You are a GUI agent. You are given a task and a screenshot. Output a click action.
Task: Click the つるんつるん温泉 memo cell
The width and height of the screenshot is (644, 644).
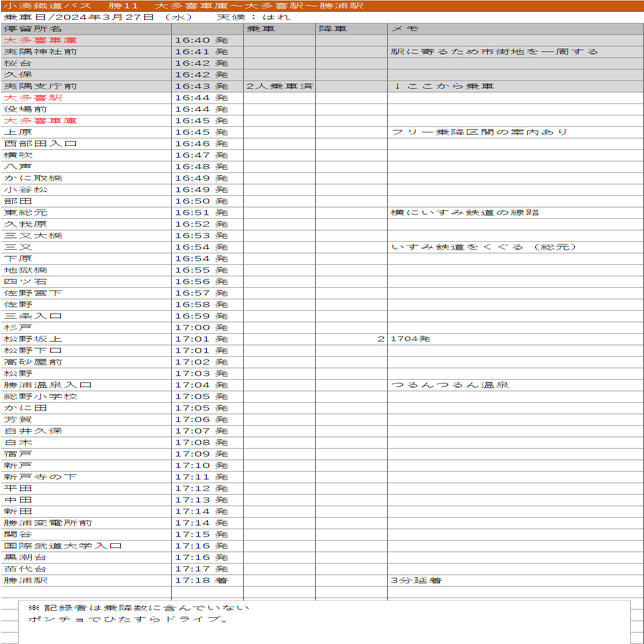point(515,385)
